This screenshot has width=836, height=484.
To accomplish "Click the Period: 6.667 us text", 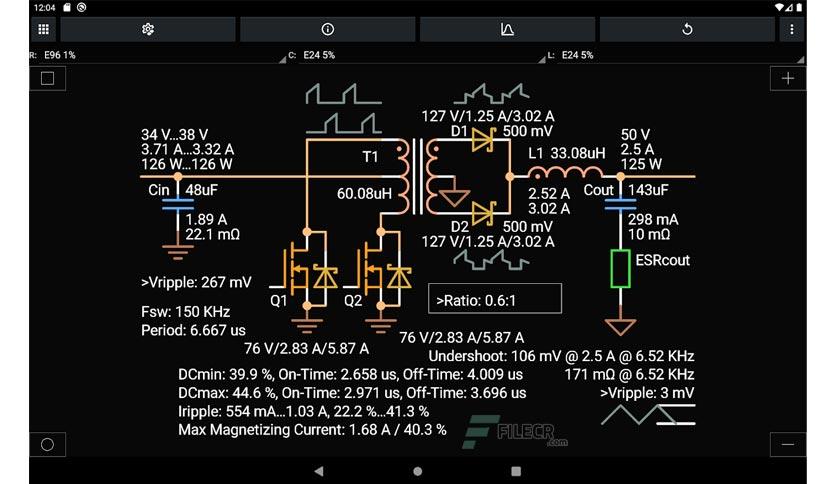I will 193,330.
